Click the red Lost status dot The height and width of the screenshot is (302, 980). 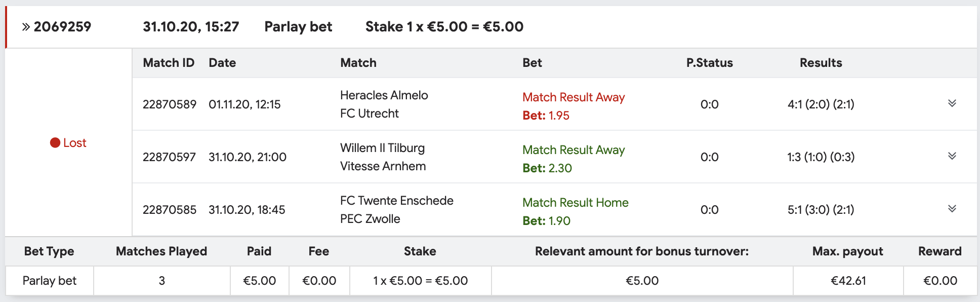click(55, 143)
